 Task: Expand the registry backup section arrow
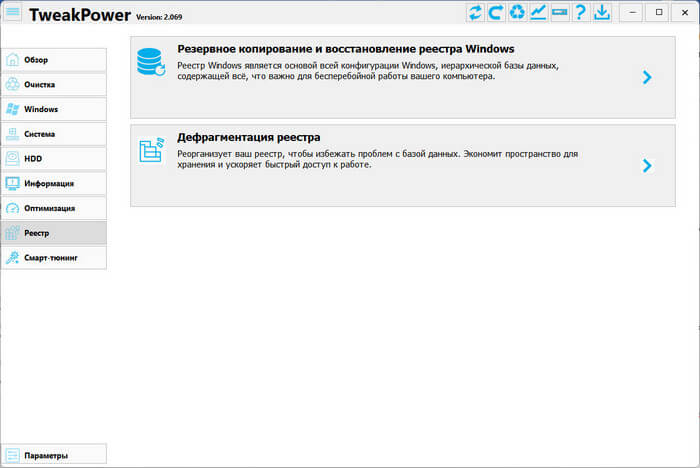coord(647,77)
